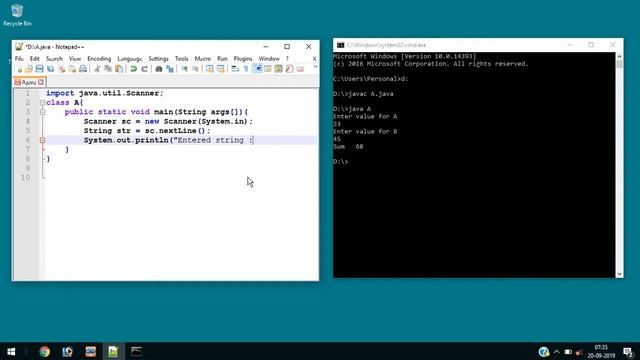Screen dimensions: 640x360
Task: Click the 'String str = sc.nextLine();' line
Action: pyautogui.click(x=147, y=131)
